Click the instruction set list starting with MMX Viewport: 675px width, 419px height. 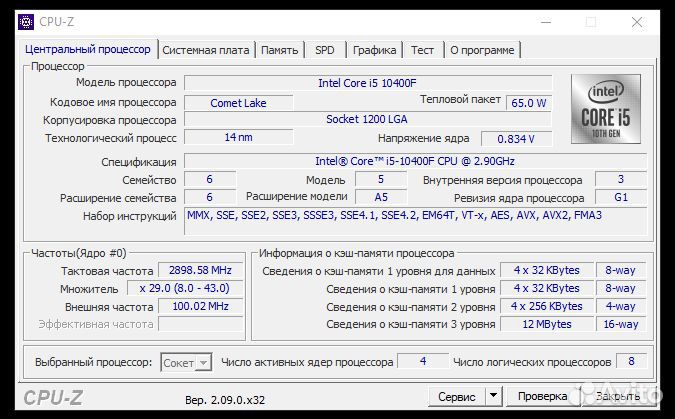point(415,221)
